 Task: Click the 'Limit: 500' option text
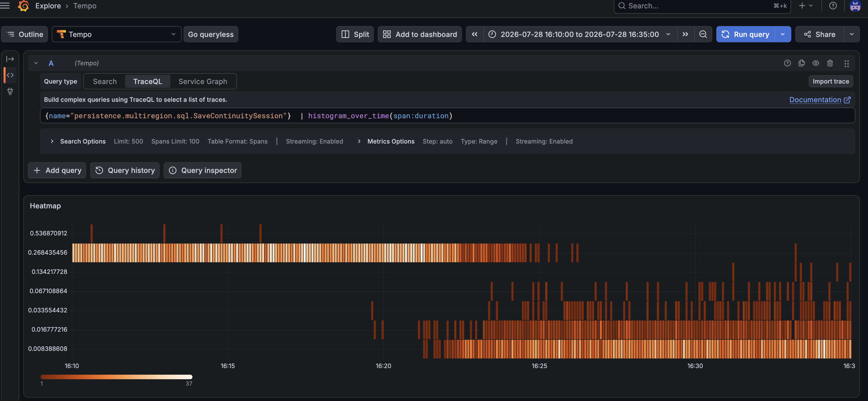(x=128, y=141)
